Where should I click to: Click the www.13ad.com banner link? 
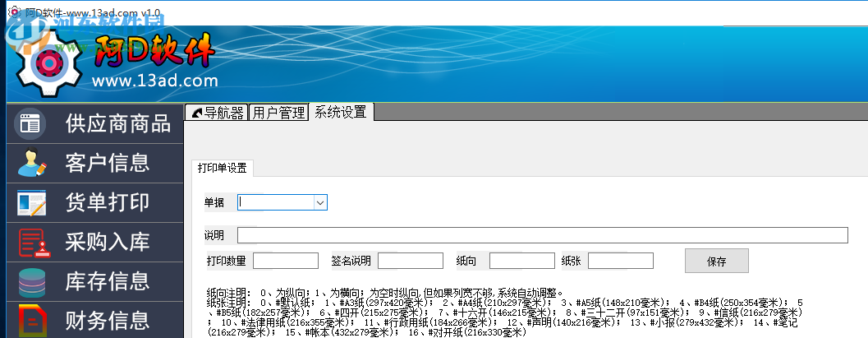tap(155, 81)
